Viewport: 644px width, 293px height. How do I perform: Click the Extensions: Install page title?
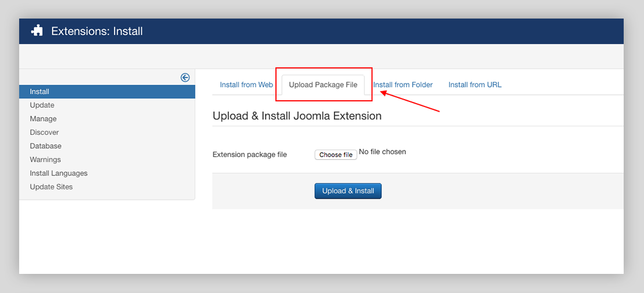(97, 31)
